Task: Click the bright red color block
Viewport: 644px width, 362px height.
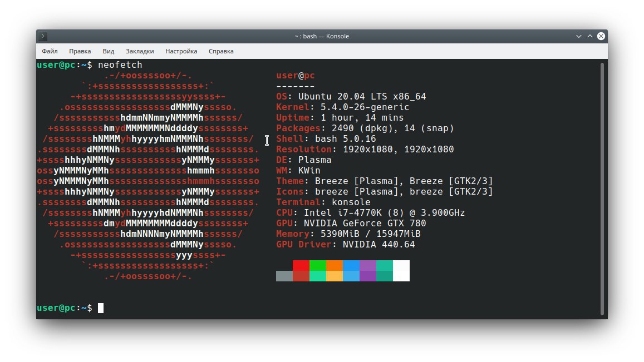Action: click(301, 266)
